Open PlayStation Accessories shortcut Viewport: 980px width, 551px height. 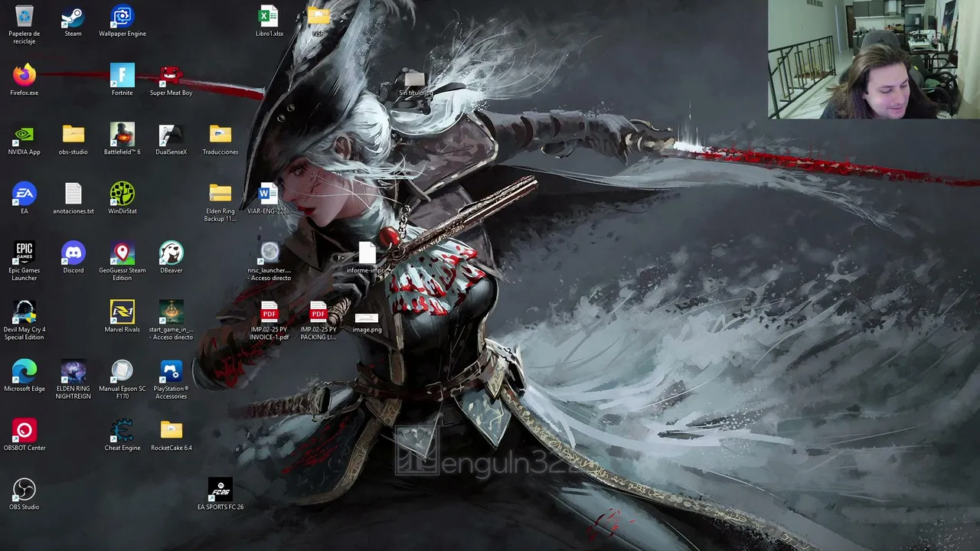[x=171, y=370]
